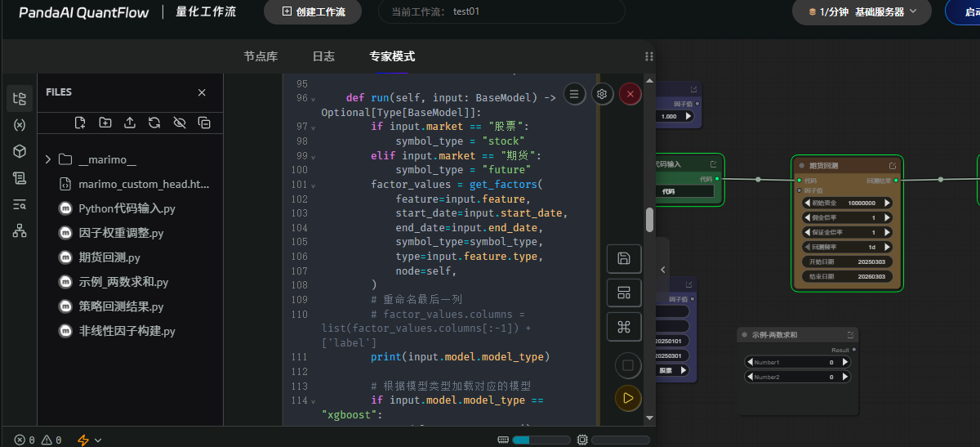
Task: Decrease 佣金倍率 with left arrow
Action: (x=808, y=217)
